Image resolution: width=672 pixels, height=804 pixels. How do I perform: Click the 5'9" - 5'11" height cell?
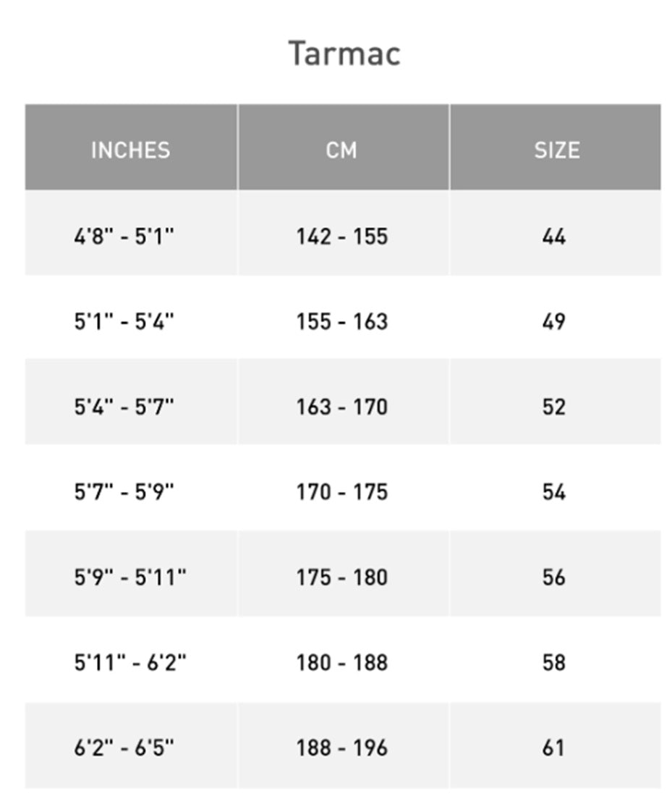coord(130,577)
